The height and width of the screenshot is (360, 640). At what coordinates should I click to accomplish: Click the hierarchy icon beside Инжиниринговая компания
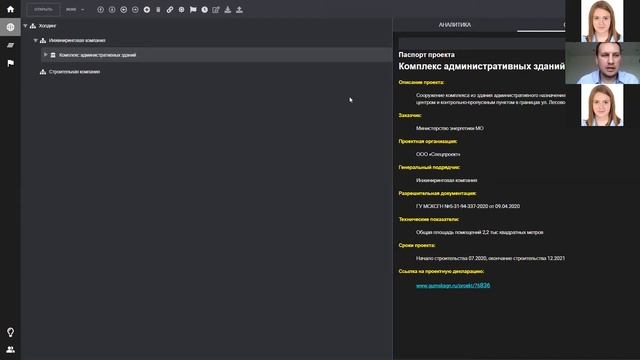pos(43,40)
